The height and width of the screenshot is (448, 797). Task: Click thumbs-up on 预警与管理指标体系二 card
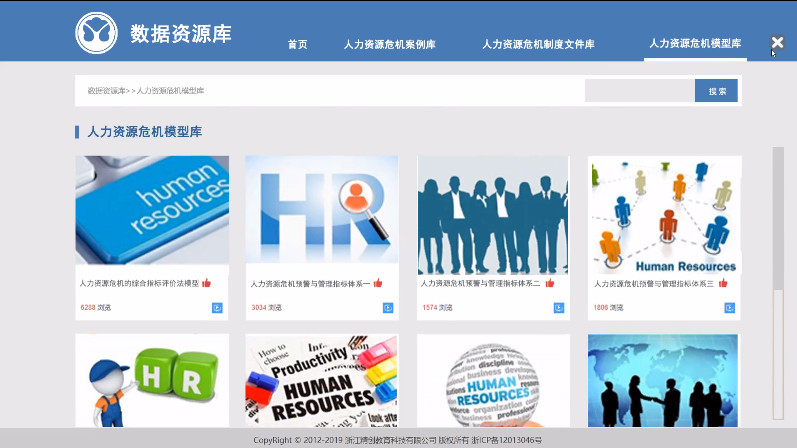(549, 283)
